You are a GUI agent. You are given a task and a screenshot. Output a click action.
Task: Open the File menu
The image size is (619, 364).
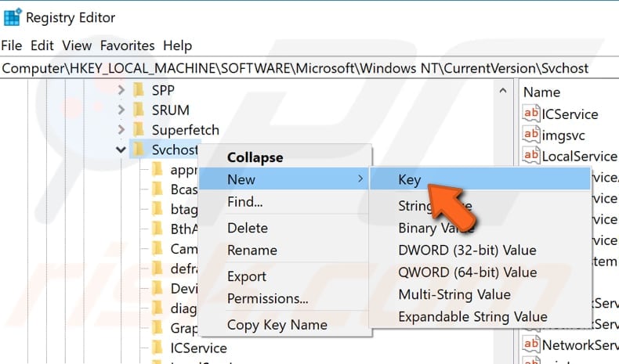point(12,45)
